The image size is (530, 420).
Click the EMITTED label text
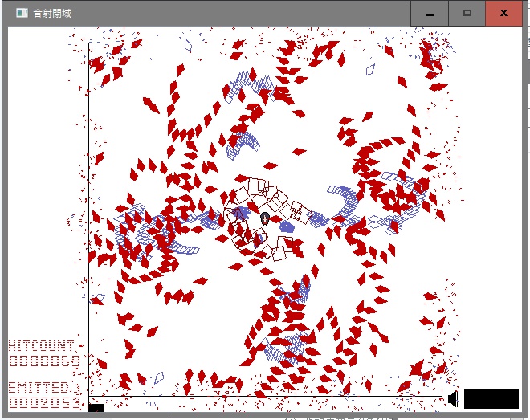pyautogui.click(x=39, y=388)
